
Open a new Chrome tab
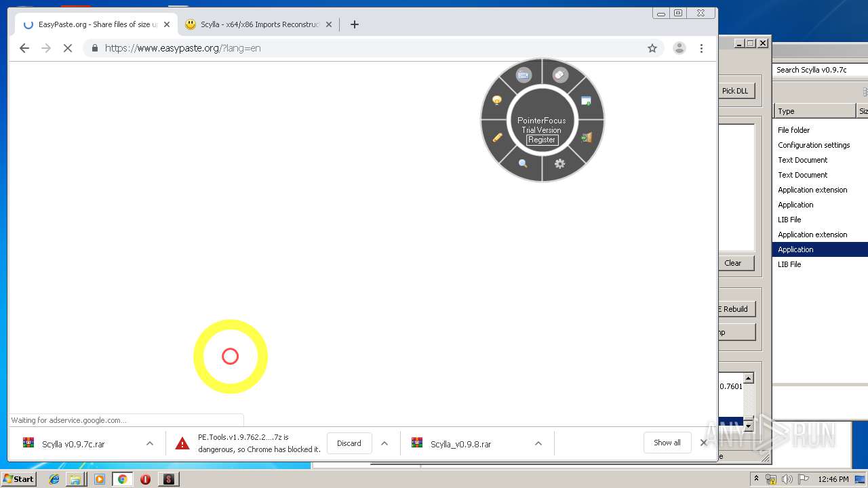(x=354, y=24)
